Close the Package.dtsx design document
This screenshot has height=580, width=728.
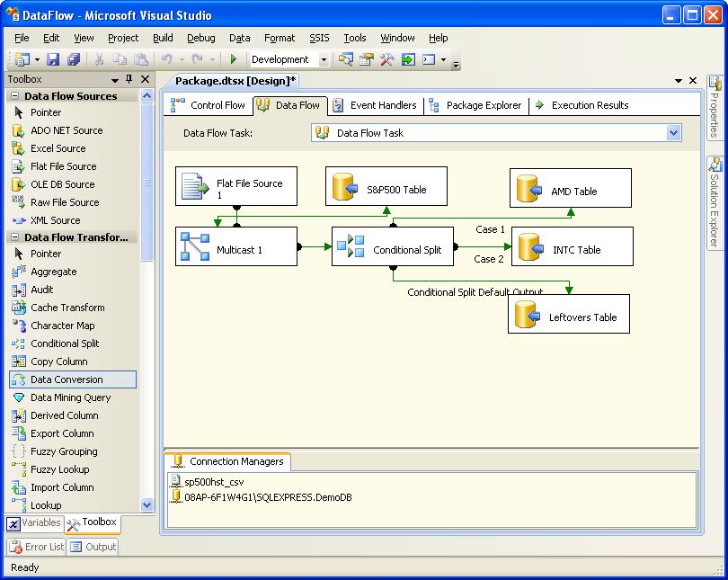click(x=693, y=81)
